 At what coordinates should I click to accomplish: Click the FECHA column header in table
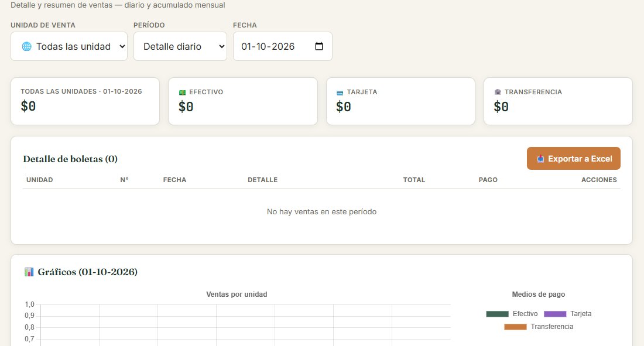tap(174, 180)
